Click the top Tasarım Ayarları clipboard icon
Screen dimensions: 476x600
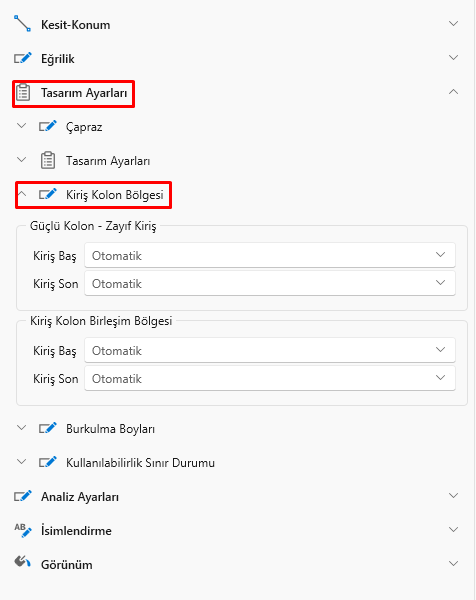coord(23,93)
